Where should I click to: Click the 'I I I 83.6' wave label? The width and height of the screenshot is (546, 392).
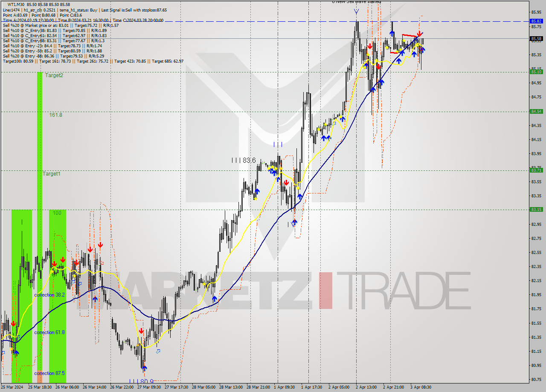244,160
